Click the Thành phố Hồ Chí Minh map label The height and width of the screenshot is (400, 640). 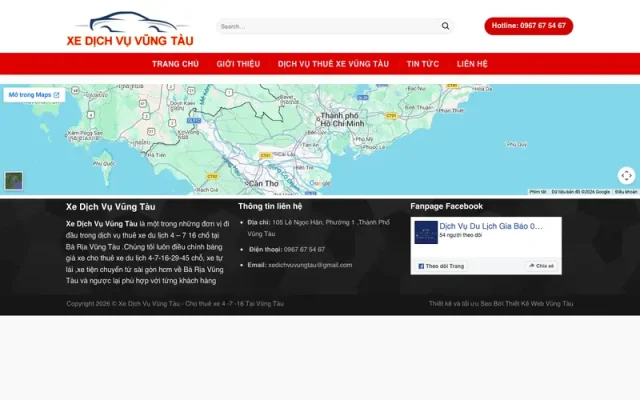coord(342,119)
